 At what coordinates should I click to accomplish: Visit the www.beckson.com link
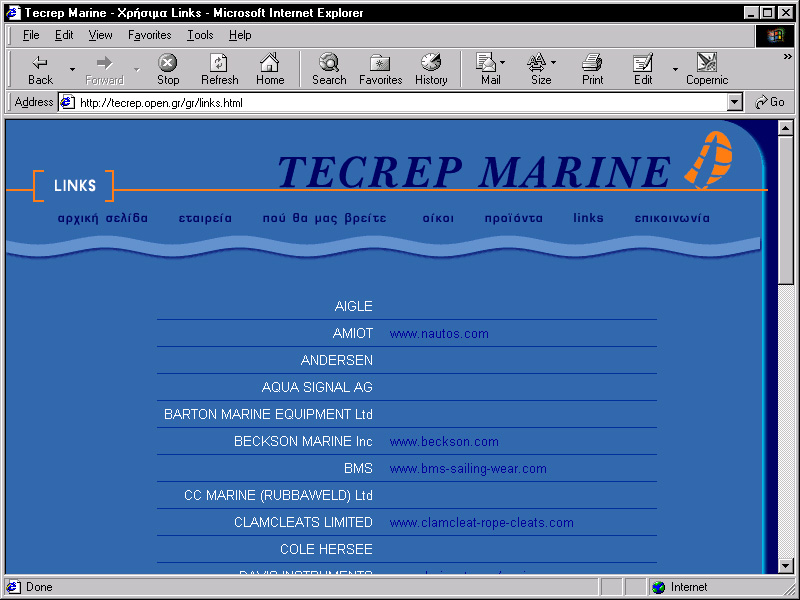click(444, 441)
